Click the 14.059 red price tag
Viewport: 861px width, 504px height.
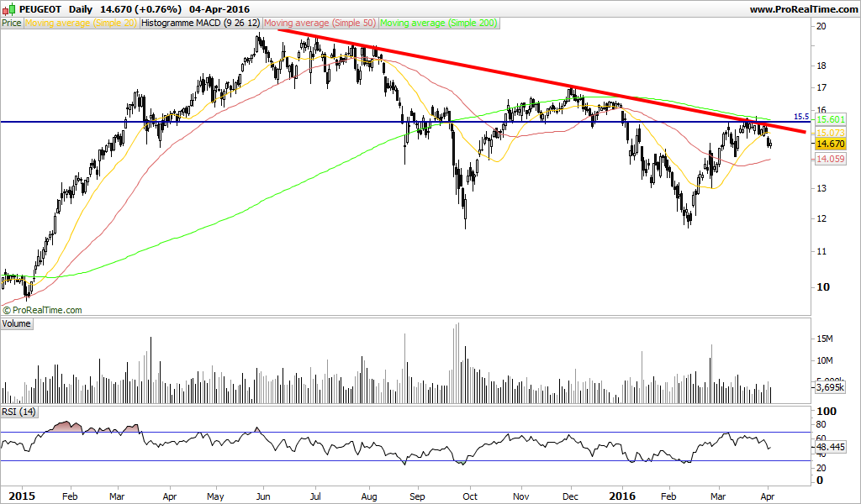[830, 159]
